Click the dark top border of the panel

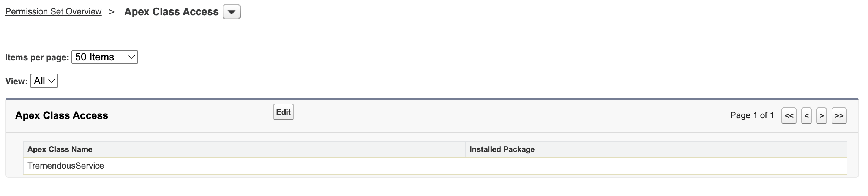[432, 99]
